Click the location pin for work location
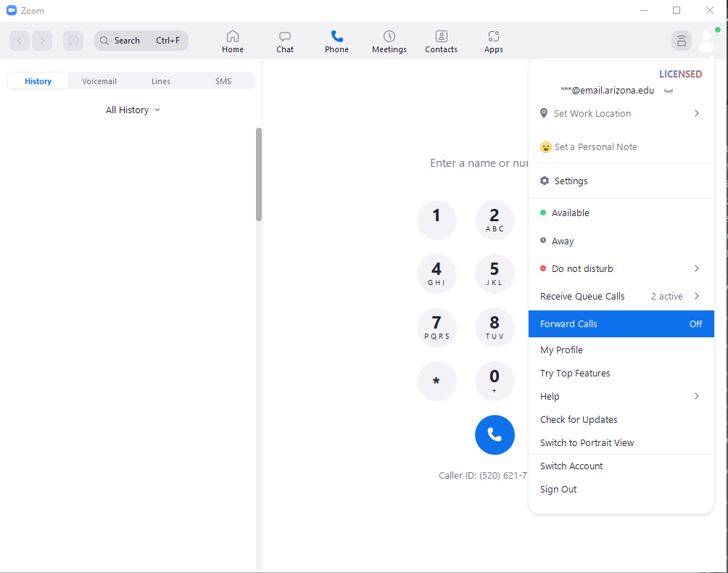Viewport: 728px width, 573px height. pos(544,113)
